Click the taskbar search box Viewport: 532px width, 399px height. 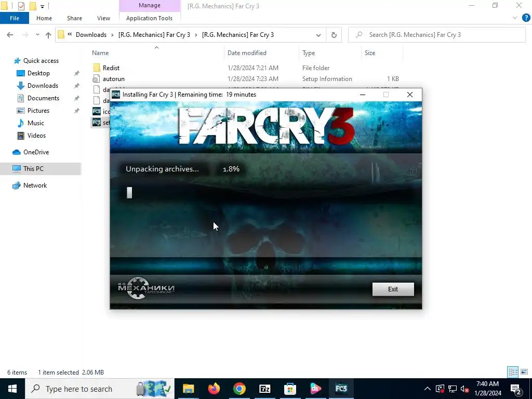click(100, 389)
